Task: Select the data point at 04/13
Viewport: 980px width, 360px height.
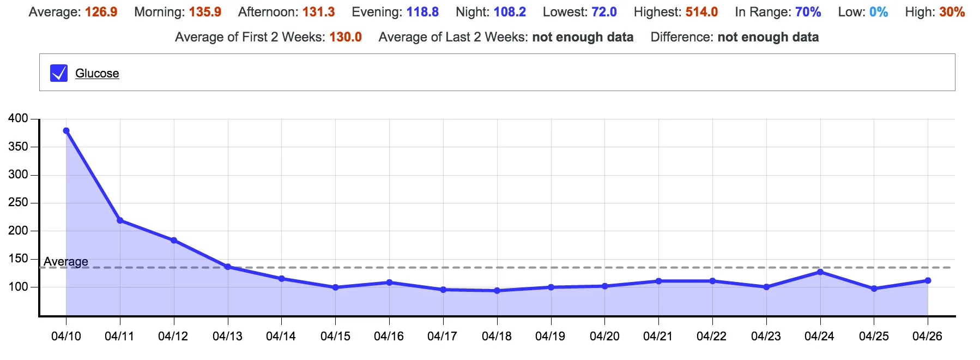Action: 228,267
